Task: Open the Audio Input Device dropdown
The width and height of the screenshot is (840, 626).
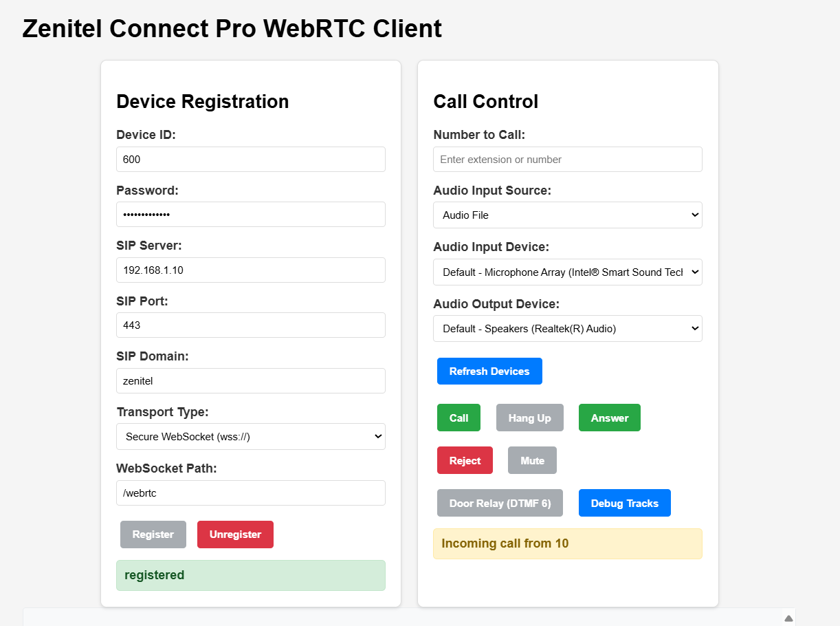Action: pyautogui.click(x=568, y=272)
